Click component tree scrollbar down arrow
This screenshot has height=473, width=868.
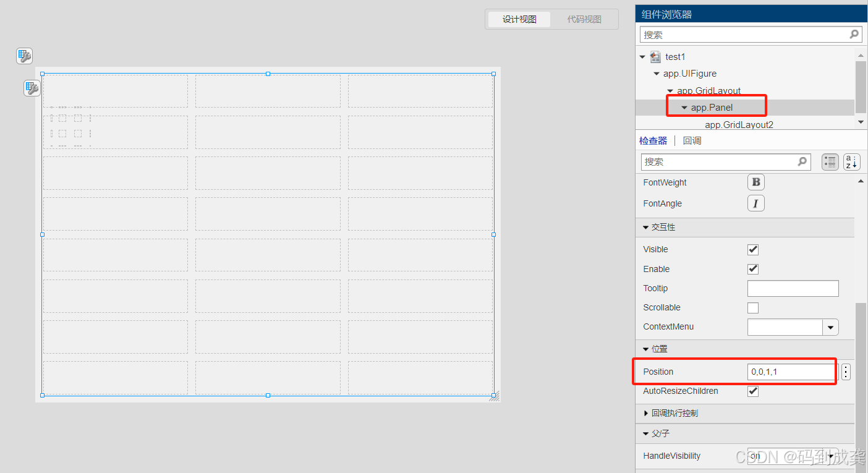coord(861,122)
